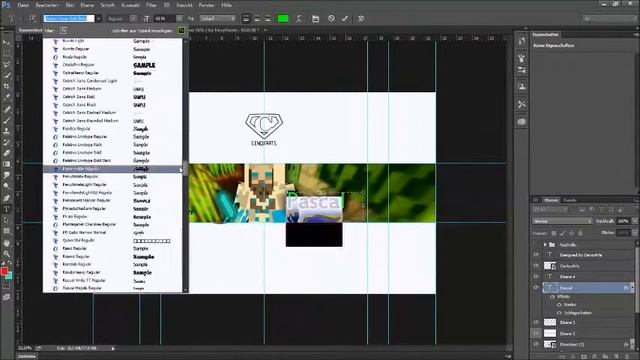
Task: Click the font family name field
Action: click(69, 18)
